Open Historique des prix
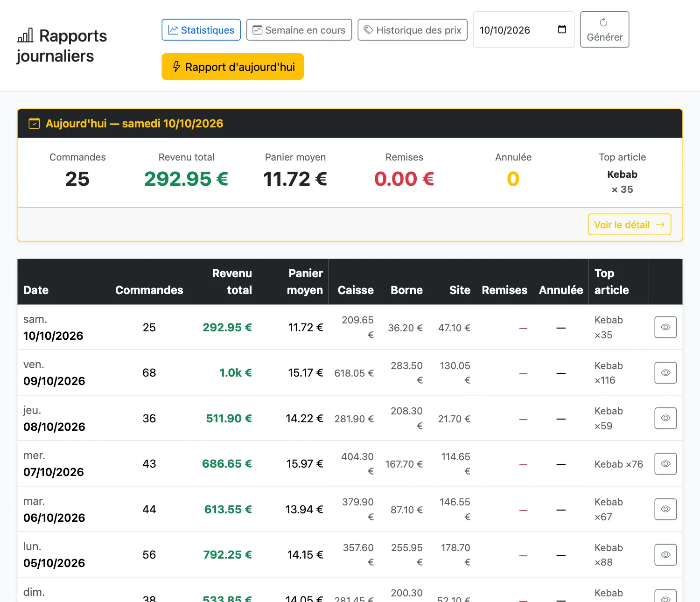Viewport: 700px width, 602px height. [413, 30]
